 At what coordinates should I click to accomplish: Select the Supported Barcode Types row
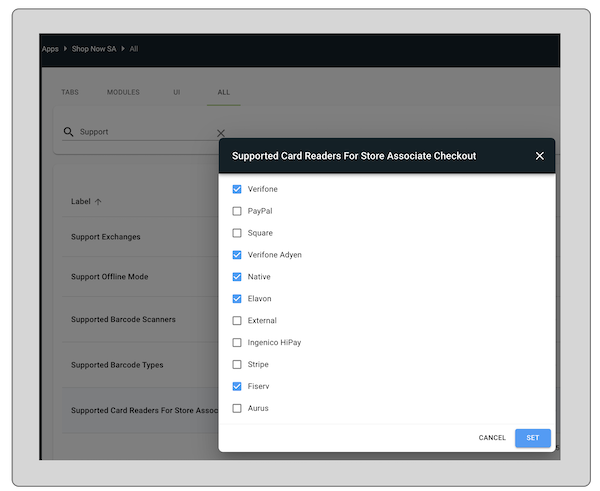click(140, 365)
